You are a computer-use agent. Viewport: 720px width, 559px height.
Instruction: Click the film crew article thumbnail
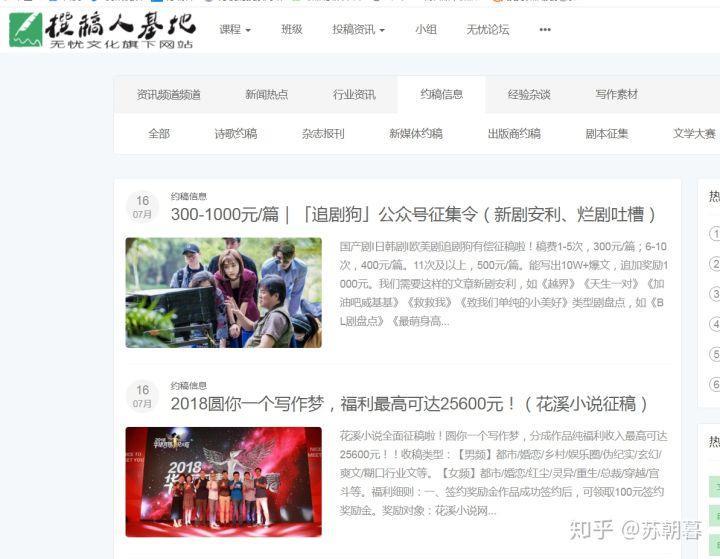coord(223,292)
